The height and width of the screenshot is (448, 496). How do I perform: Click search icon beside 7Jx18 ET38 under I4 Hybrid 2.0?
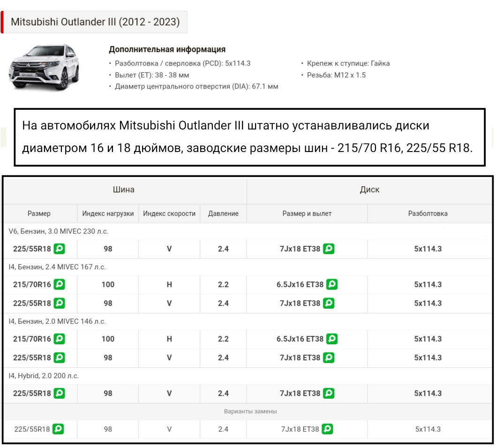pos(329,393)
